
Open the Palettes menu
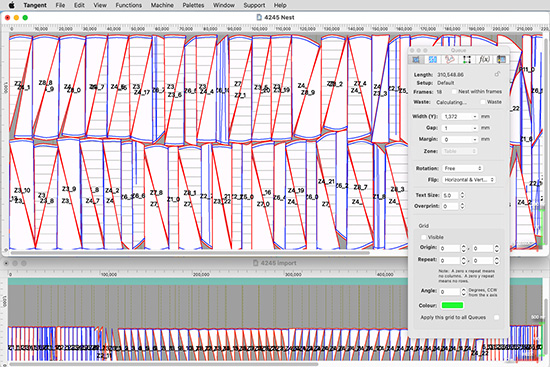tap(193, 5)
